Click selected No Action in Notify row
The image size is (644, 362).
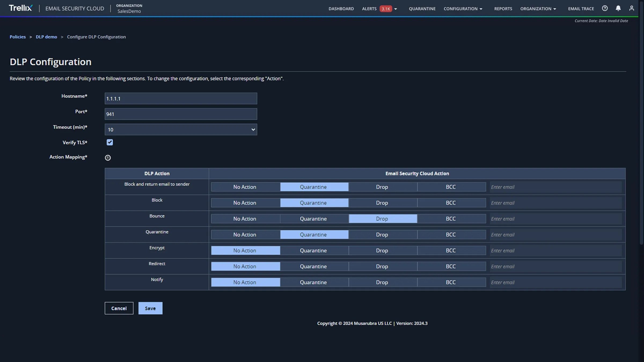pos(246,282)
